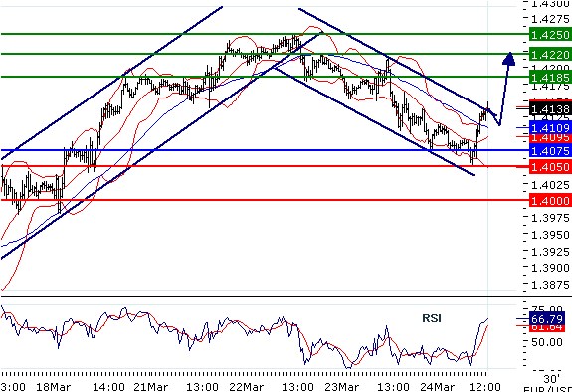Click the red 1.4000 support label

550,201
